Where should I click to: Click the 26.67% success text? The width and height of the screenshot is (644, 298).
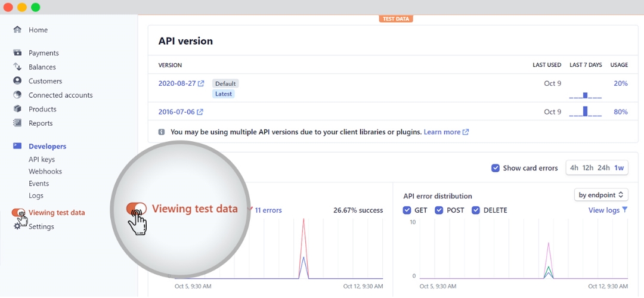click(358, 210)
